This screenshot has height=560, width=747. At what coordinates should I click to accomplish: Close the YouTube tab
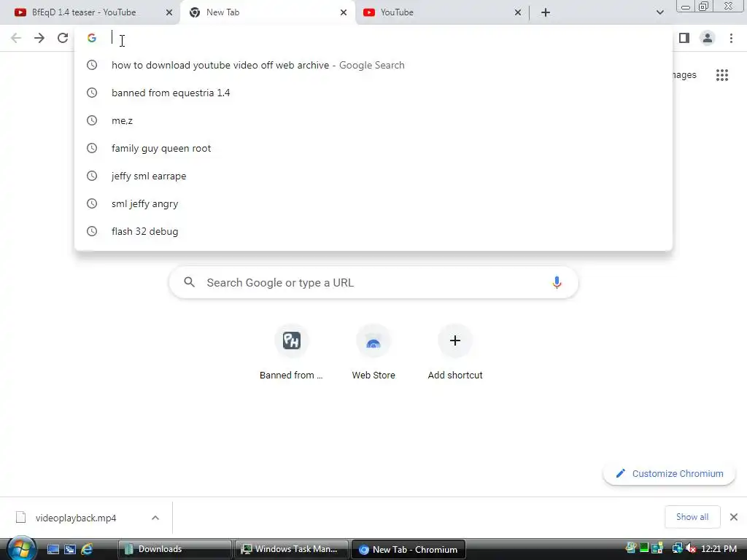(518, 12)
